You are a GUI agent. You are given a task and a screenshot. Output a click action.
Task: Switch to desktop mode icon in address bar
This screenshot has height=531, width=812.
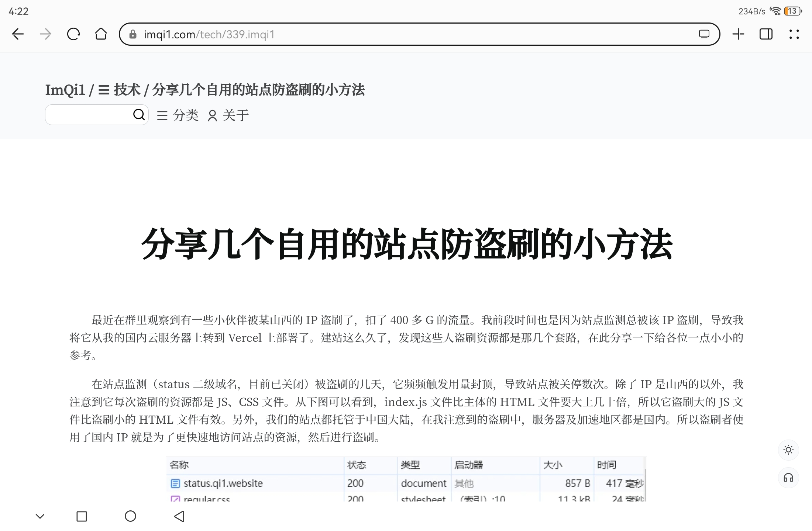point(704,34)
